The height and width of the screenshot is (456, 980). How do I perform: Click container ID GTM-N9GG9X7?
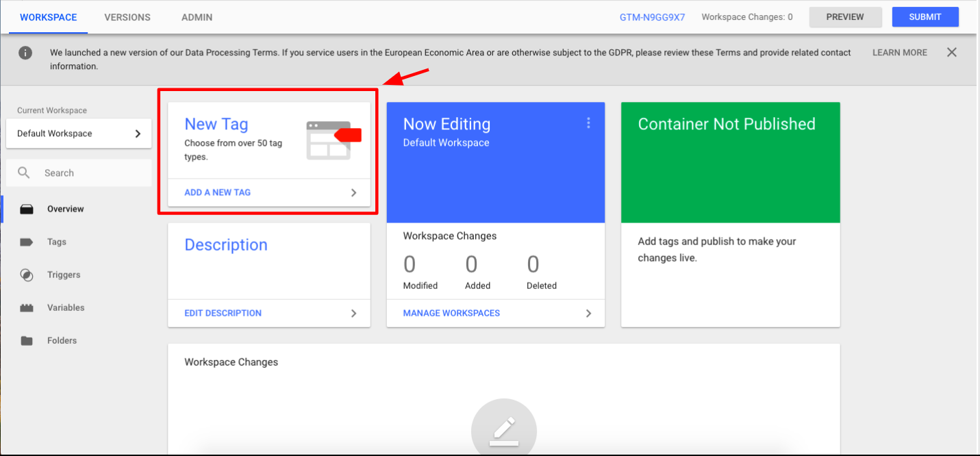652,17
